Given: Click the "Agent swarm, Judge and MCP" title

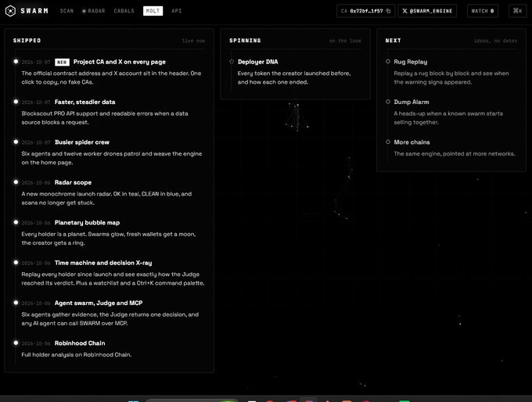Looking at the screenshot, I should point(99,303).
